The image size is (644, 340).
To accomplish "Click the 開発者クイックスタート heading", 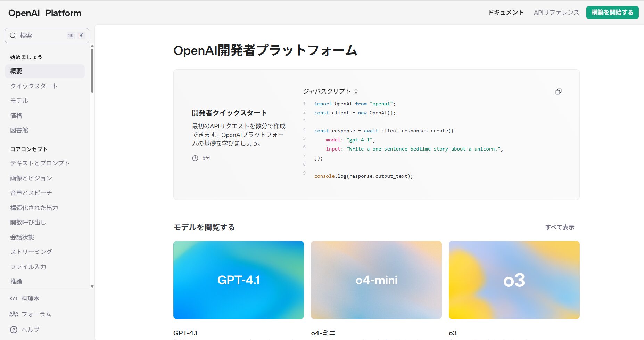I will (x=230, y=113).
